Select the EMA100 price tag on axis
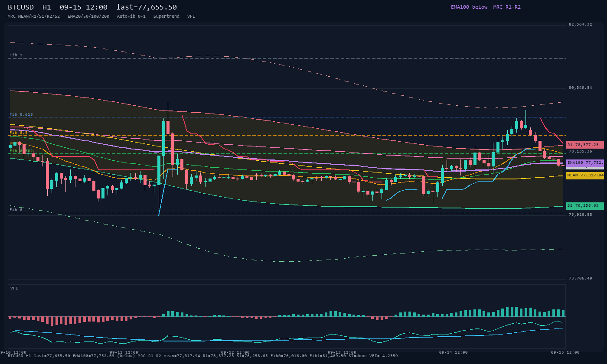 585,162
